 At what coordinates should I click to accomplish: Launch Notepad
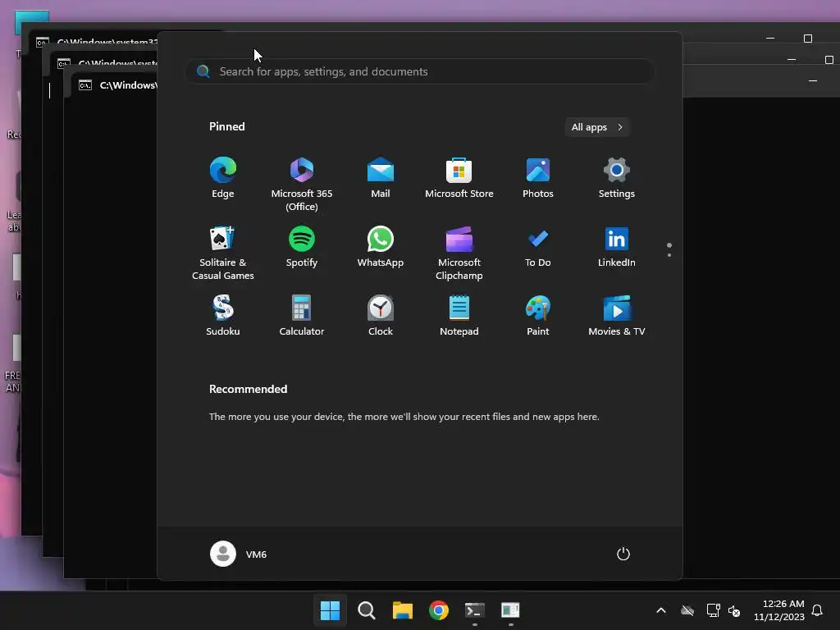[x=459, y=316]
